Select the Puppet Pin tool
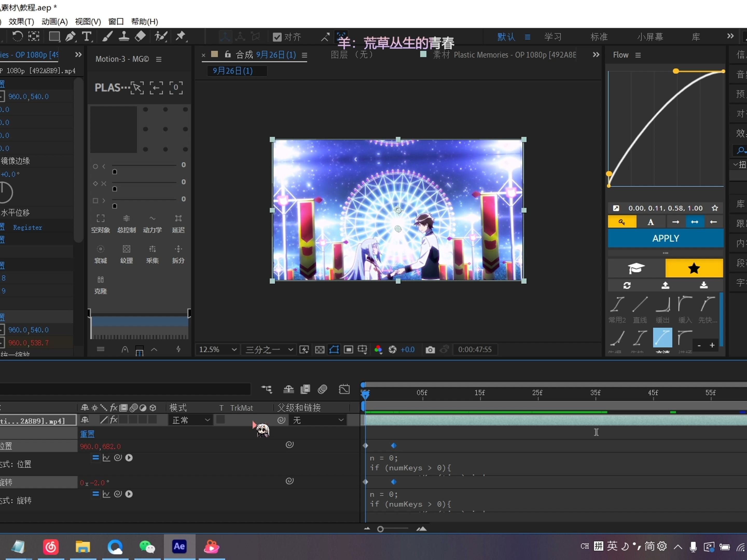Viewport: 747px width, 560px height. tap(180, 36)
